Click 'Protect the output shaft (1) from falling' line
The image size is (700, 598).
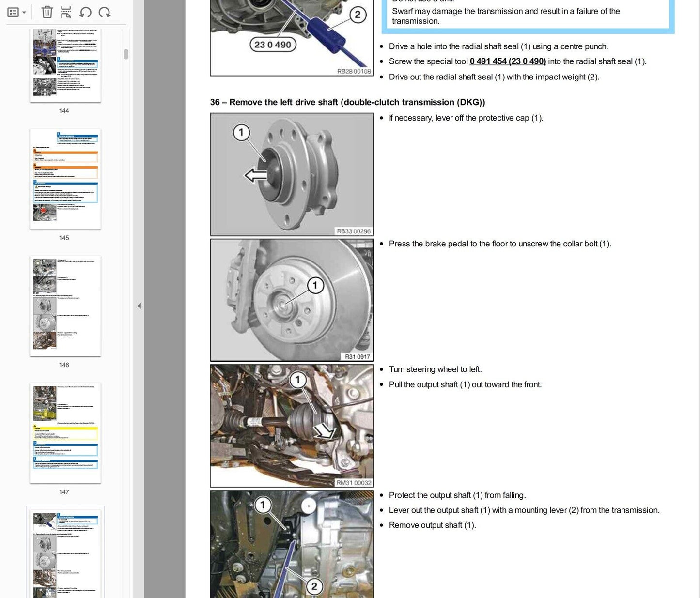[457, 495]
